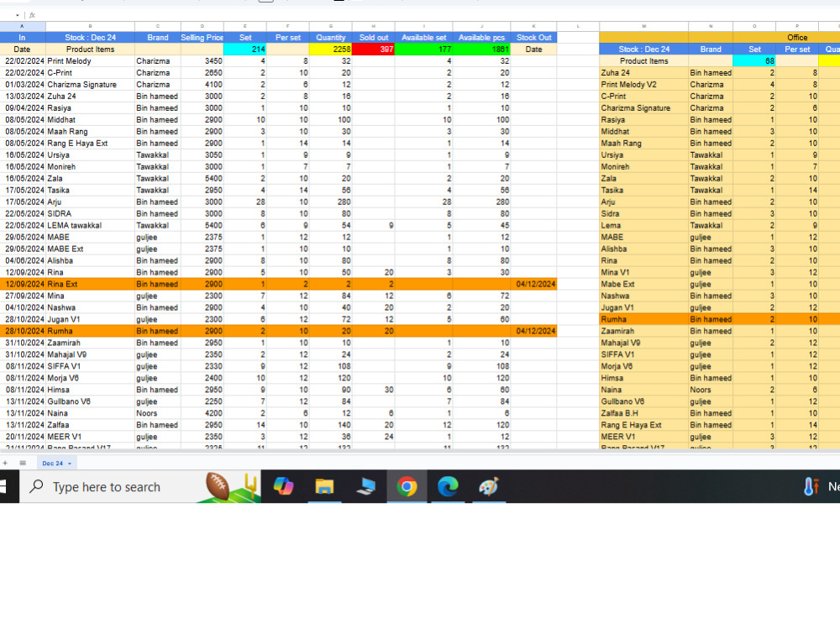Click the SIDRA product cell
This screenshot has height=629, width=840.
point(90,214)
